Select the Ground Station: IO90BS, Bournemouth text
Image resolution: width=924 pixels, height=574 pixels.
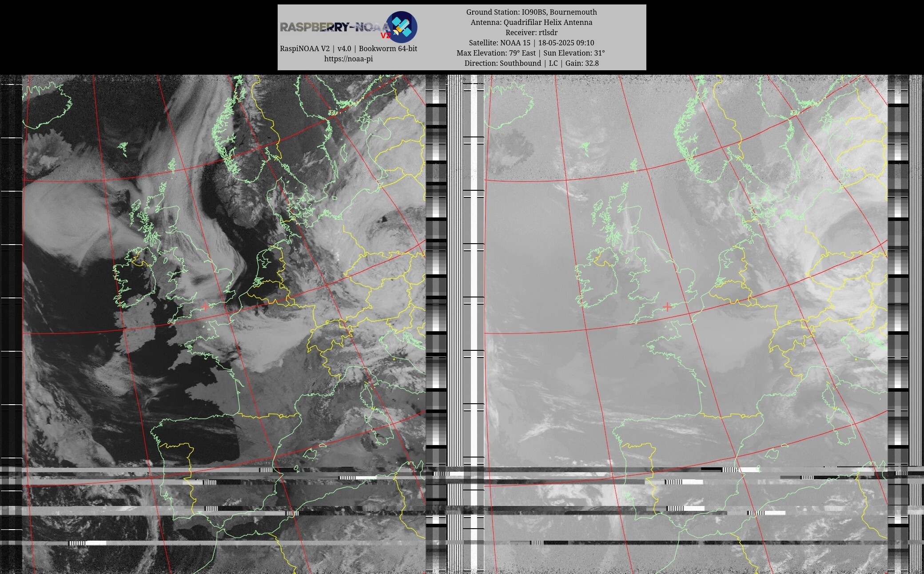click(531, 12)
